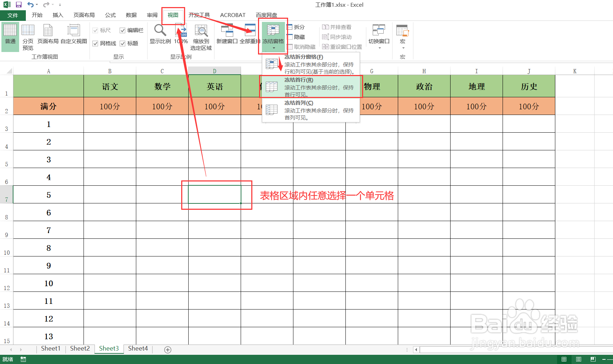Image resolution: width=613 pixels, height=364 pixels.
Task: Click View Side by Side (并排查看)
Action: [337, 27]
